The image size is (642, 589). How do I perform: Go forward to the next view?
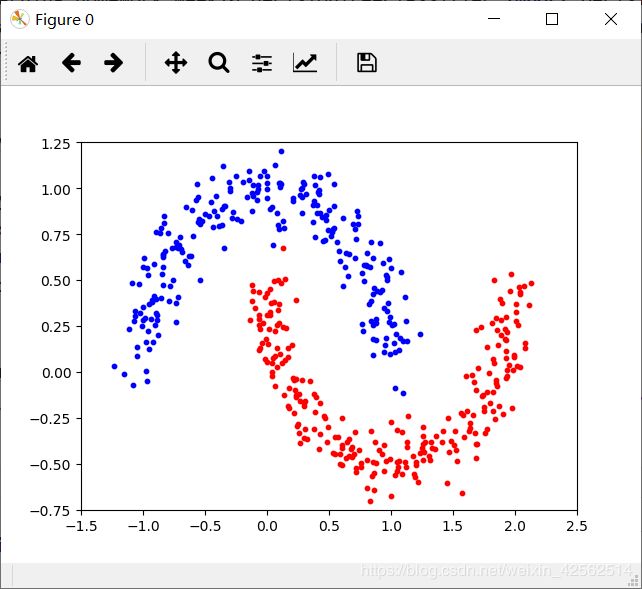click(113, 63)
